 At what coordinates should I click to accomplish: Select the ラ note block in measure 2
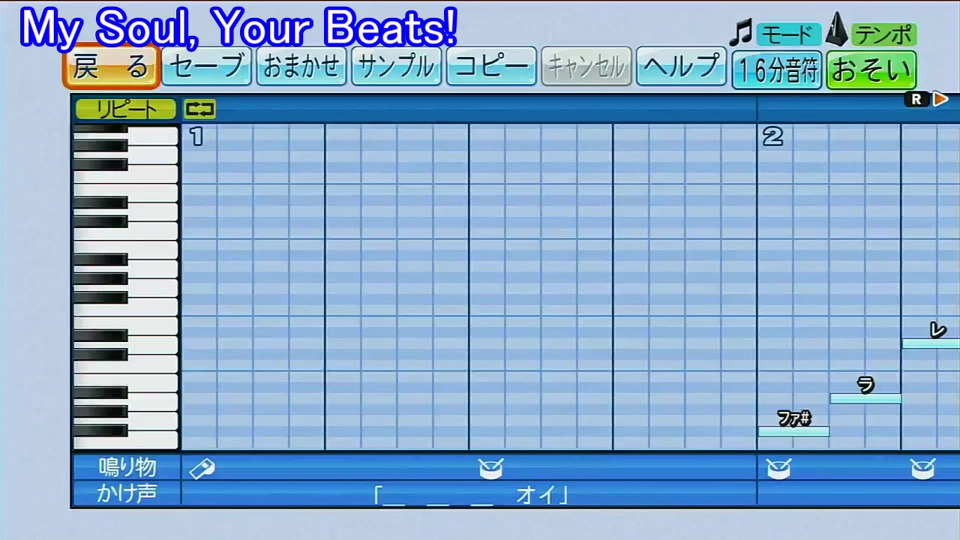pyautogui.click(x=865, y=399)
